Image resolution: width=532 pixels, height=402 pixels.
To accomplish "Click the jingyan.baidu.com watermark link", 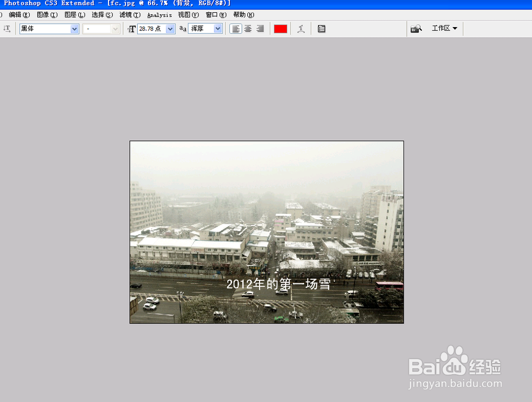I will pyautogui.click(x=455, y=382).
